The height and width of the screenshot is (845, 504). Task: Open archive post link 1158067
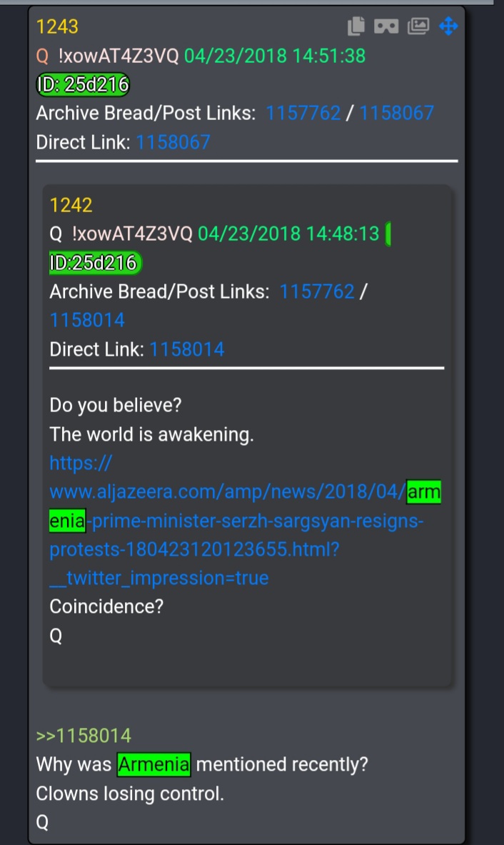pyautogui.click(x=396, y=113)
